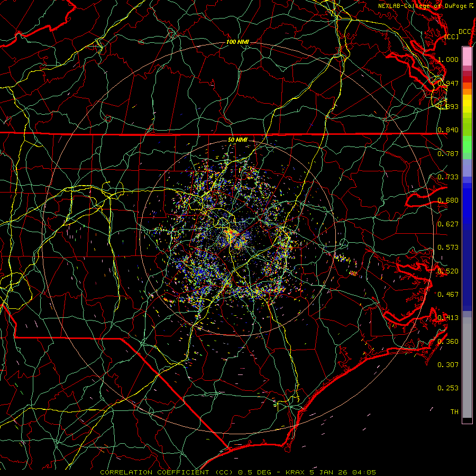Pick the olive-green swatch near 0.840
Screen dimensions: 476x476
[467, 127]
